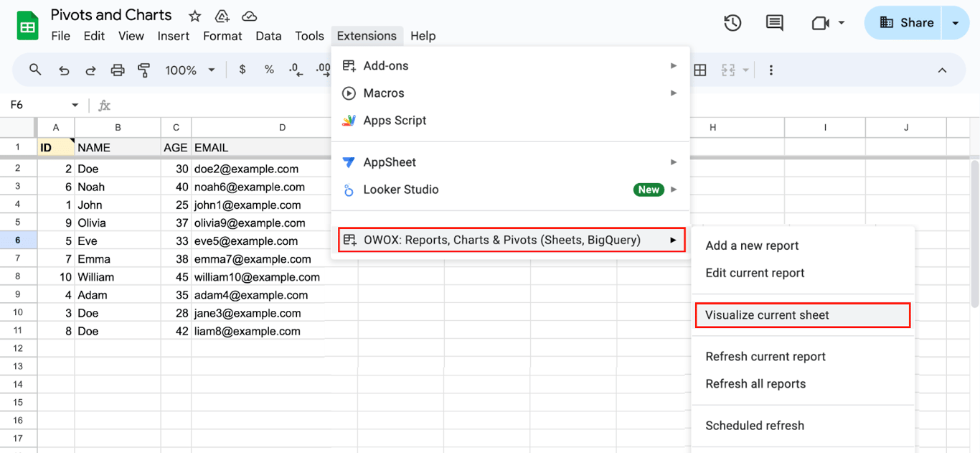Open the Help menu
This screenshot has width=980, height=453.
pyautogui.click(x=423, y=36)
